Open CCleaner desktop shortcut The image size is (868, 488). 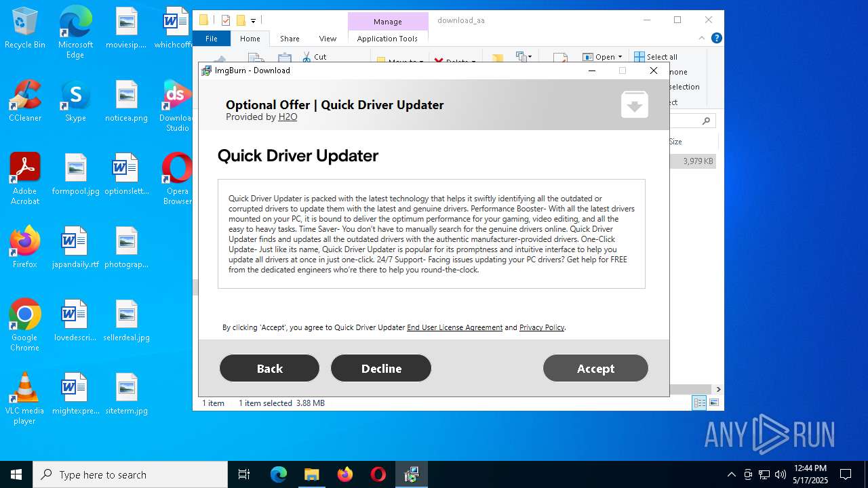tap(25, 102)
